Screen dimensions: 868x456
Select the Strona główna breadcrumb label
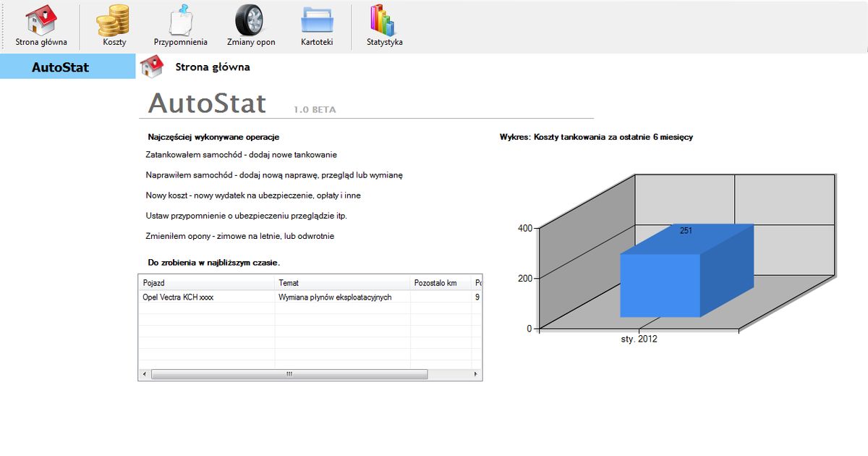click(x=210, y=67)
